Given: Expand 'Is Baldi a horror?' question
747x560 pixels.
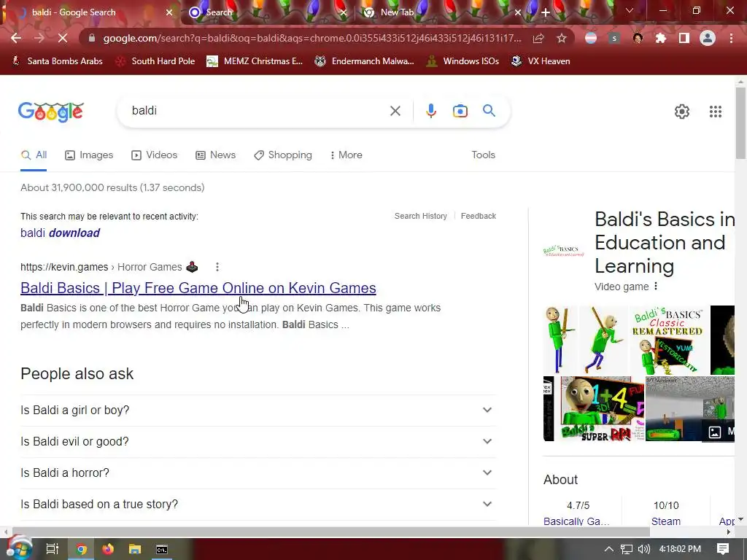Looking at the screenshot, I should 258,472.
